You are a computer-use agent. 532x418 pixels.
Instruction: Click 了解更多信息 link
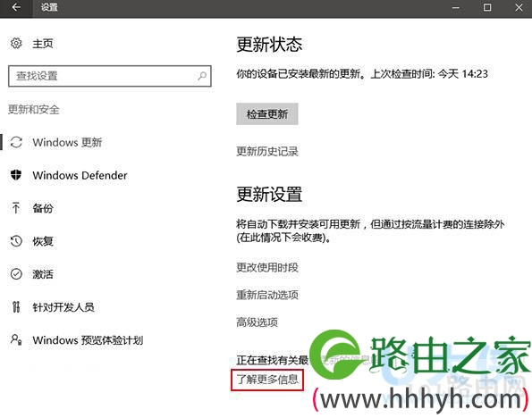point(267,379)
